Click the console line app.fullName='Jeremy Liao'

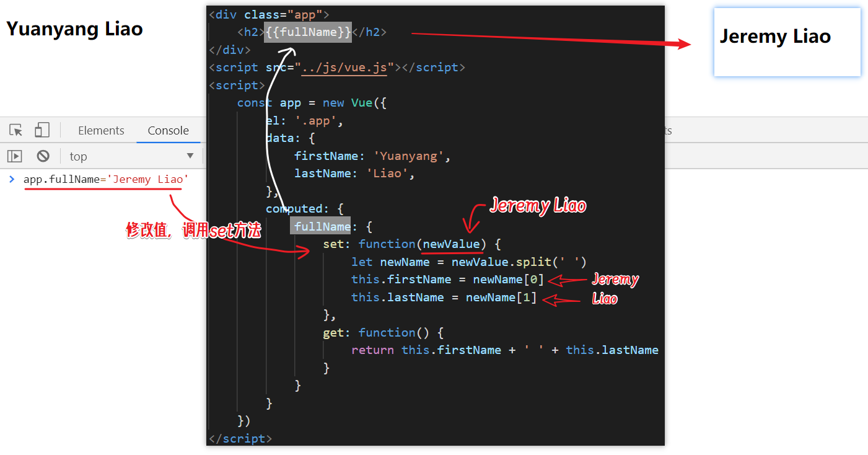tap(106, 179)
